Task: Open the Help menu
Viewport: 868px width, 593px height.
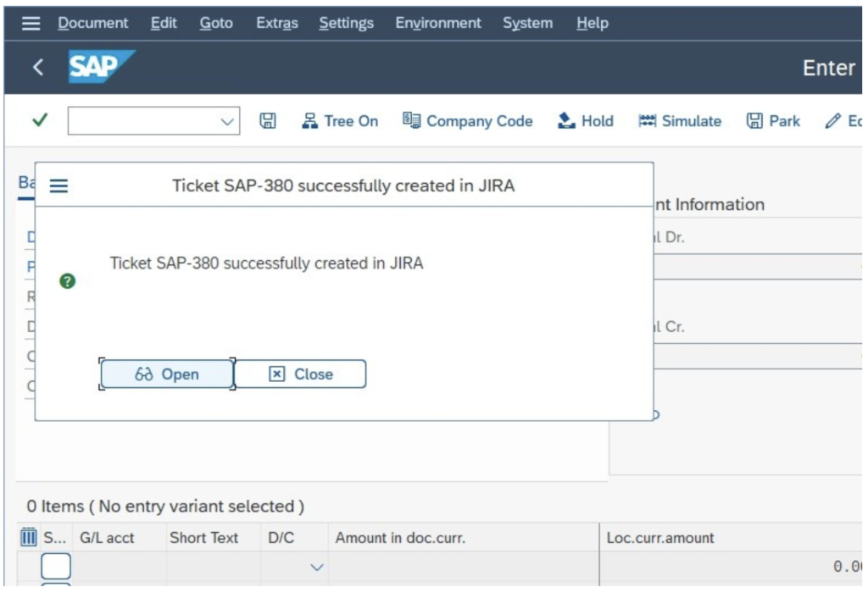Action: [593, 23]
